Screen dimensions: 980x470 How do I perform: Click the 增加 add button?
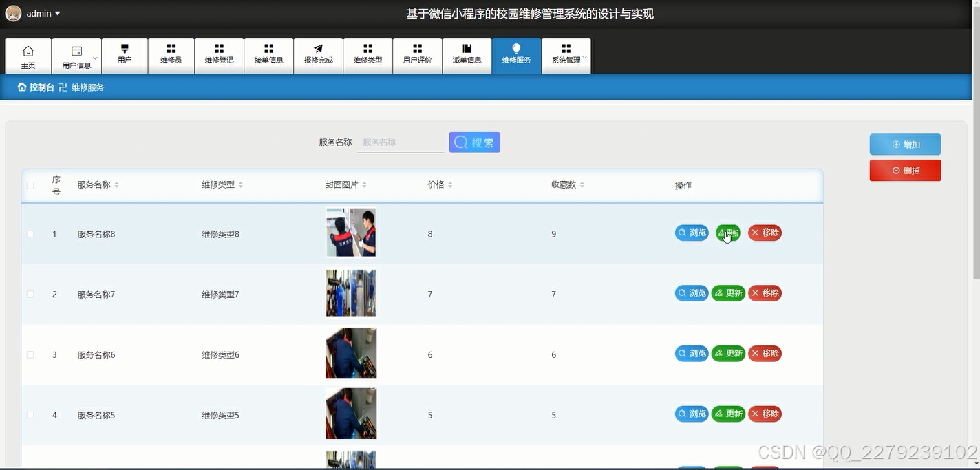click(905, 144)
